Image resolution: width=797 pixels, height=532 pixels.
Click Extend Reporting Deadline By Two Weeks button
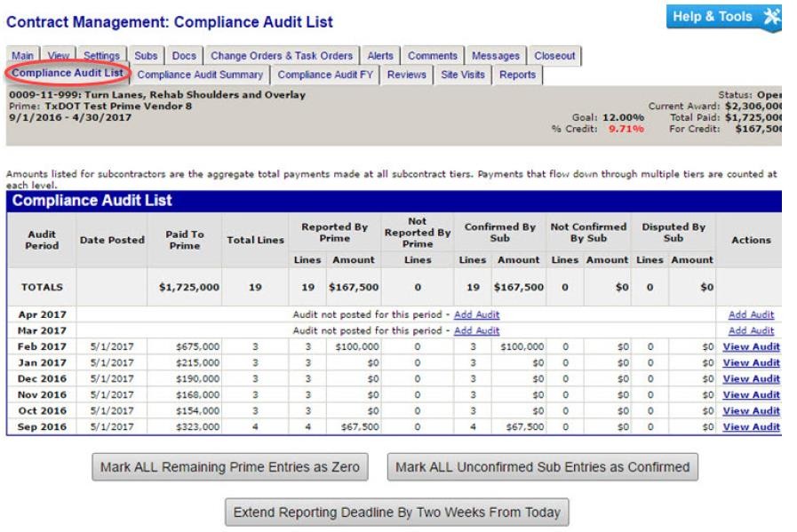397,512
